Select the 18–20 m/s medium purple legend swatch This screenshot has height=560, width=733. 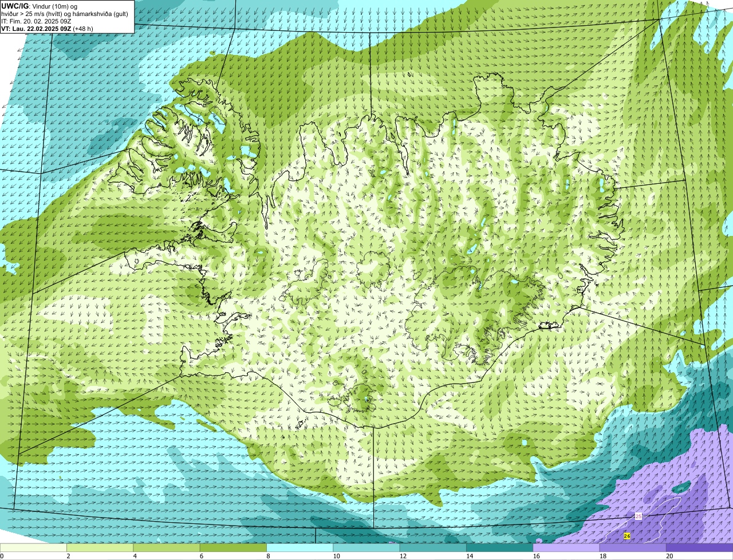click(632, 548)
